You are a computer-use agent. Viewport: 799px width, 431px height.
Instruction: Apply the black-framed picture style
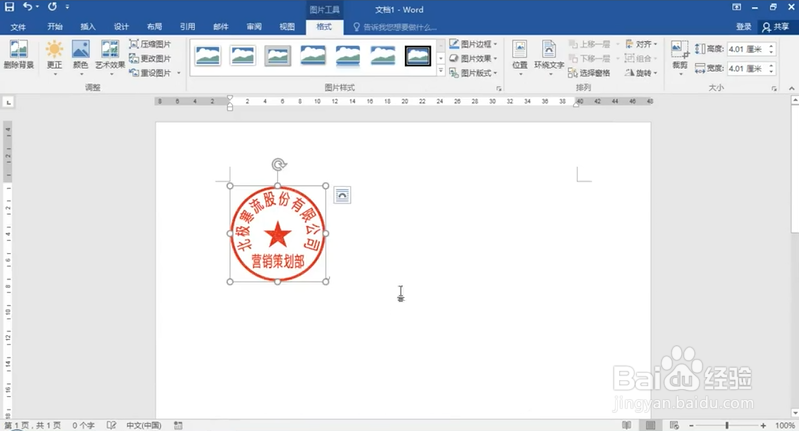tap(418, 56)
